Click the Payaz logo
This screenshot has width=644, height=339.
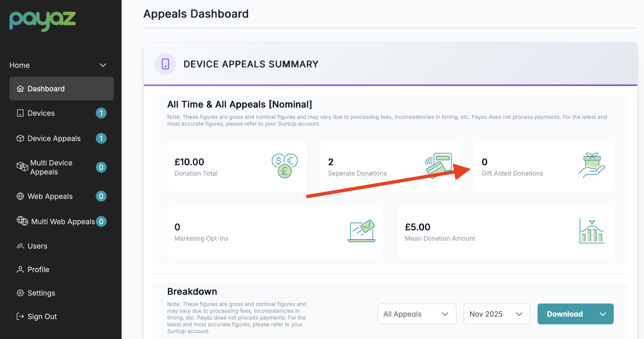tap(42, 21)
